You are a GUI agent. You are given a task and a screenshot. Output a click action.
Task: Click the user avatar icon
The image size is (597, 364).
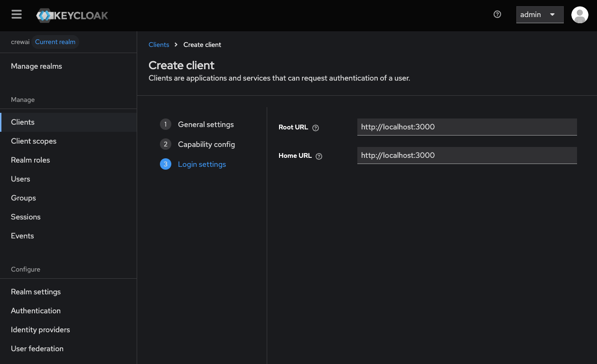pos(579,15)
